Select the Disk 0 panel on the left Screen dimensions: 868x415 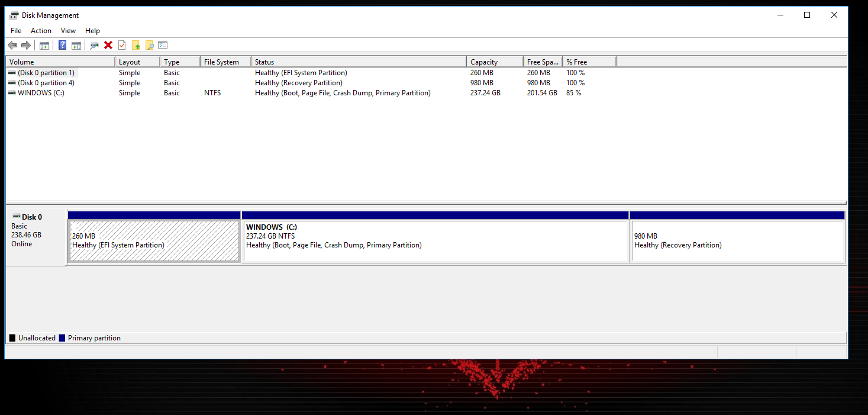(36, 237)
